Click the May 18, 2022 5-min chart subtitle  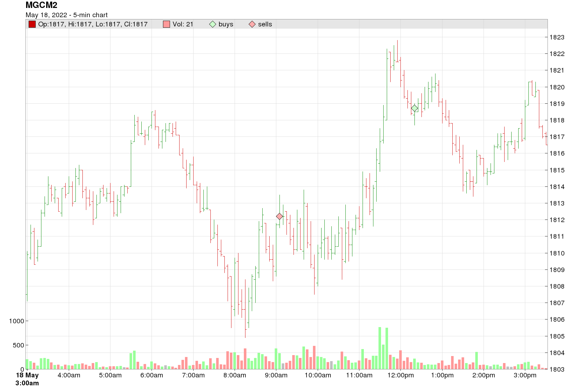(67, 15)
